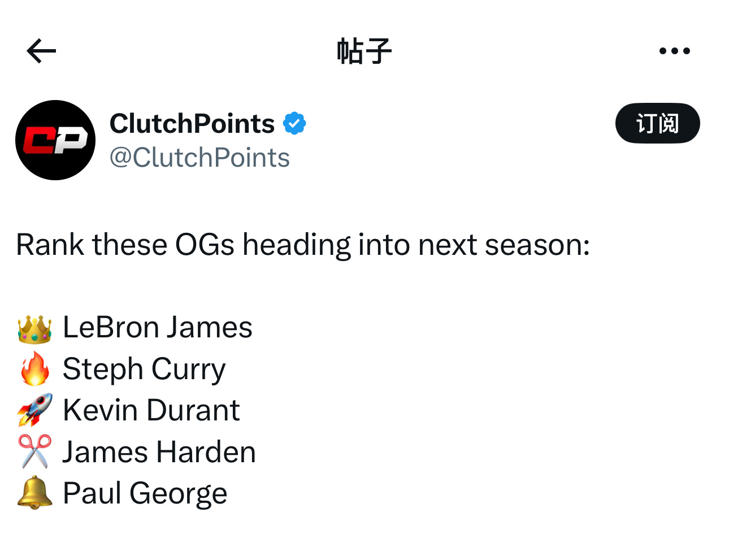Click the word 'Rank' in the post

coord(50,245)
